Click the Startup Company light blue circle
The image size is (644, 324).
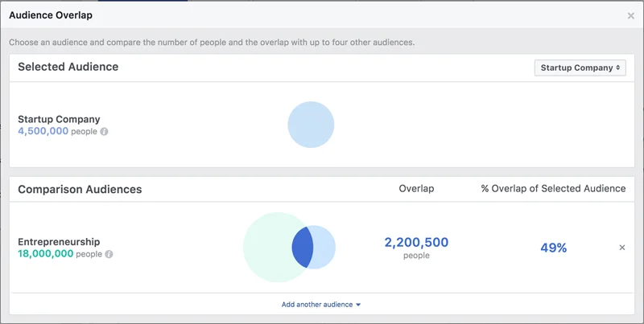(x=311, y=125)
